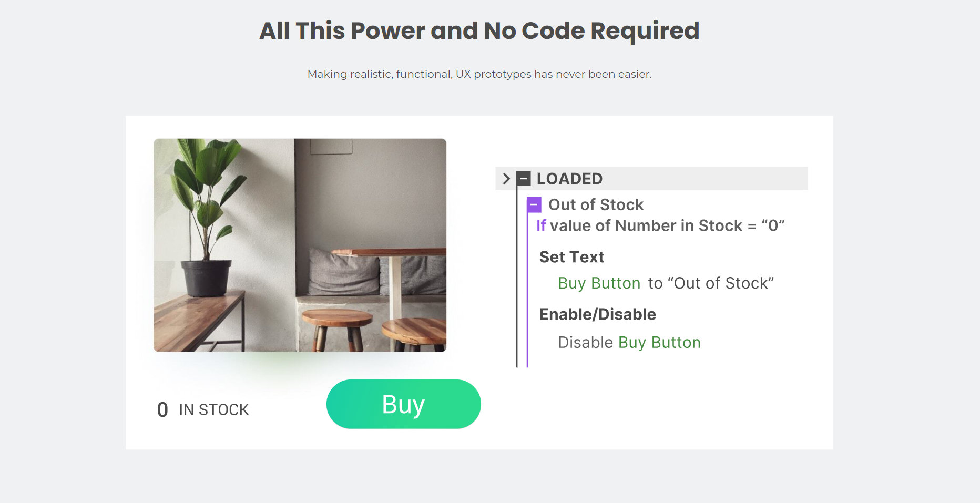The image size is (980, 503).
Task: Click the Buy Button link after Disable
Action: 659,343
